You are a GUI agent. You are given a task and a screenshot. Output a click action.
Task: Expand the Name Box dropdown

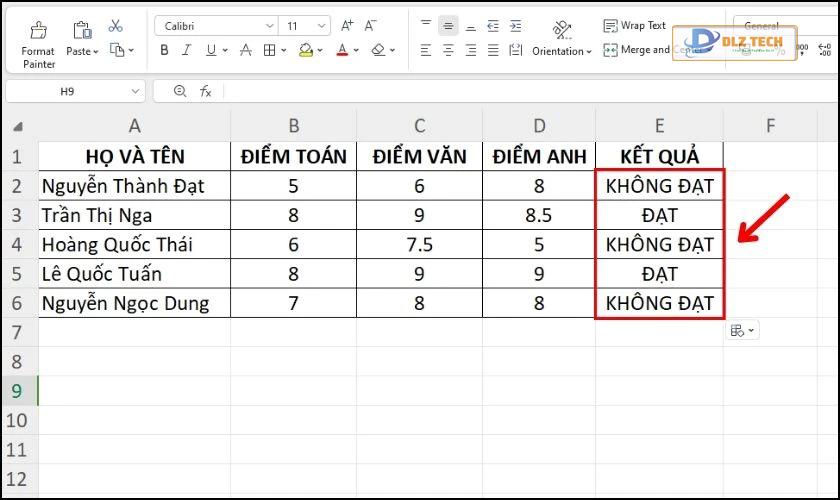[x=135, y=92]
